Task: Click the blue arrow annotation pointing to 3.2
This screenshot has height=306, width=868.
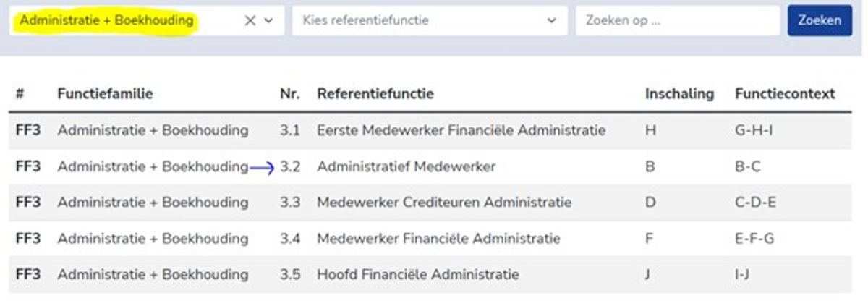Action: 262,168
